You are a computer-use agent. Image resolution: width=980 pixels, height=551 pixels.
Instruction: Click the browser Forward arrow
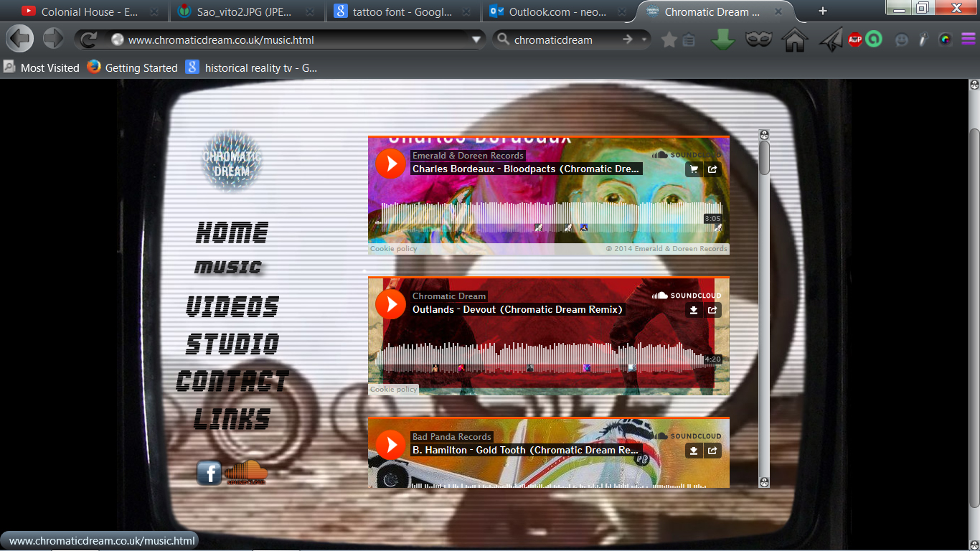coord(54,39)
